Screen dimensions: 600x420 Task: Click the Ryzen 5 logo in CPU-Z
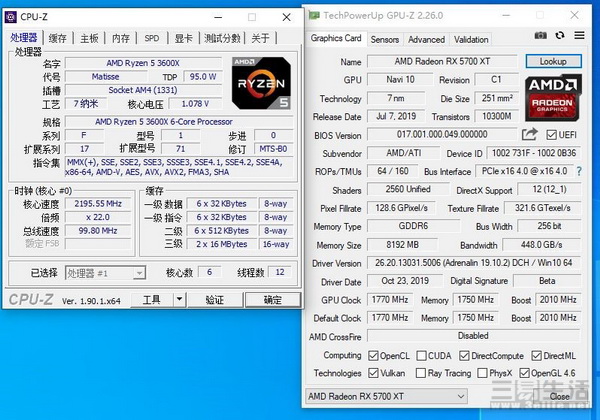[x=261, y=83]
